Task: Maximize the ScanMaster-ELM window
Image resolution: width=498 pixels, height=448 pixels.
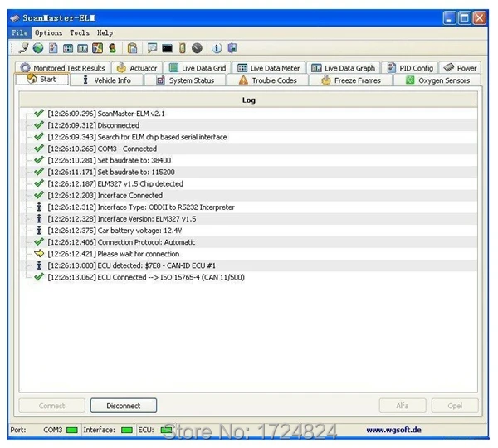Action: tap(464, 18)
